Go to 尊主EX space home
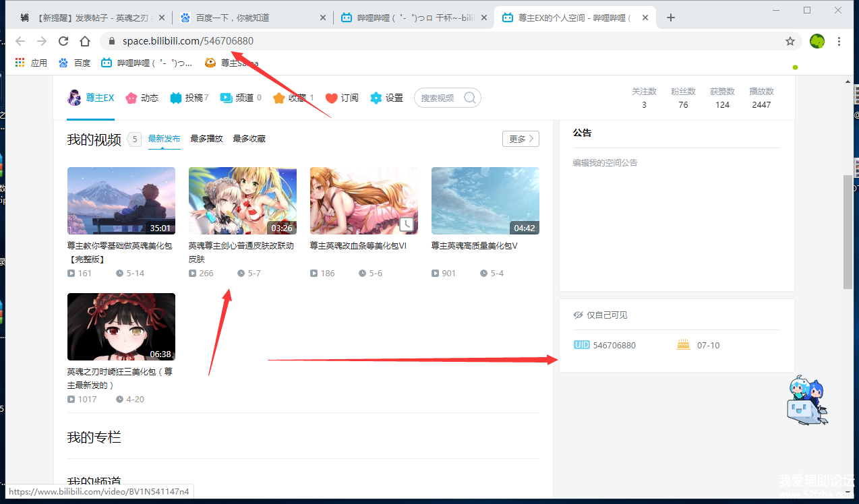859x504 pixels. click(x=91, y=98)
